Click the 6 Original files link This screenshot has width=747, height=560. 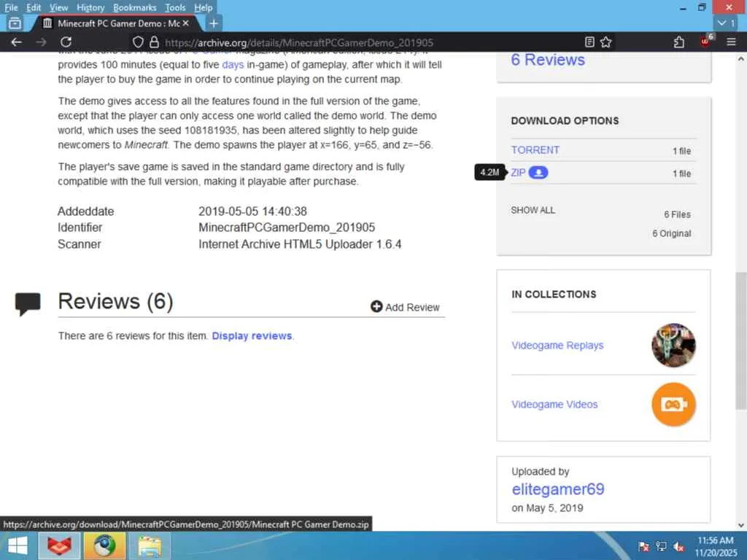[x=672, y=233]
